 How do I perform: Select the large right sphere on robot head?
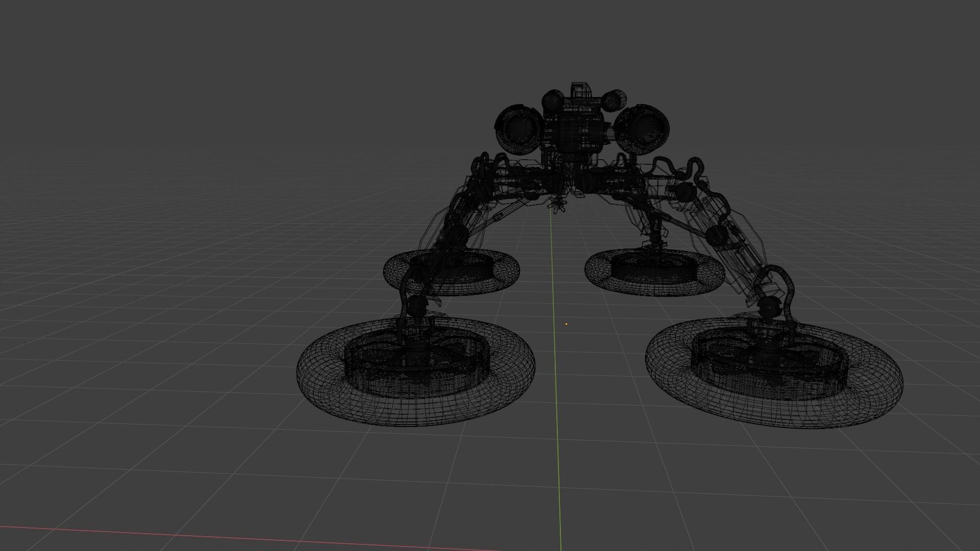pos(642,129)
